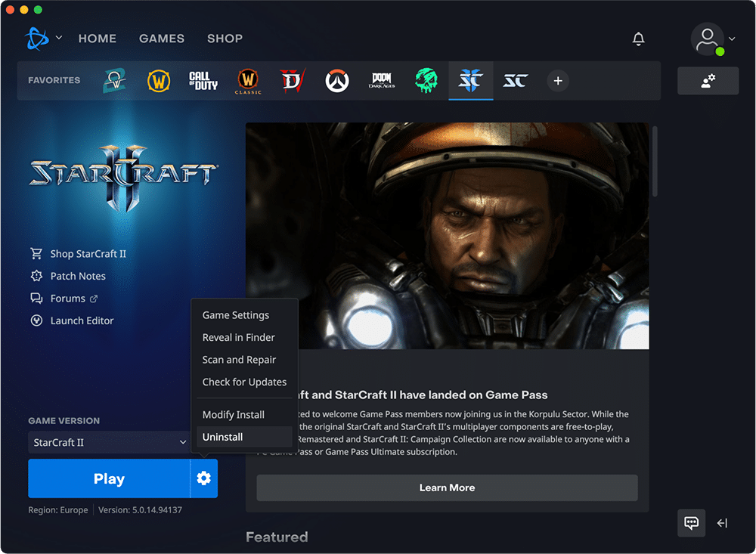Select World of Warcraft in favorites
756x554 pixels.
click(159, 81)
